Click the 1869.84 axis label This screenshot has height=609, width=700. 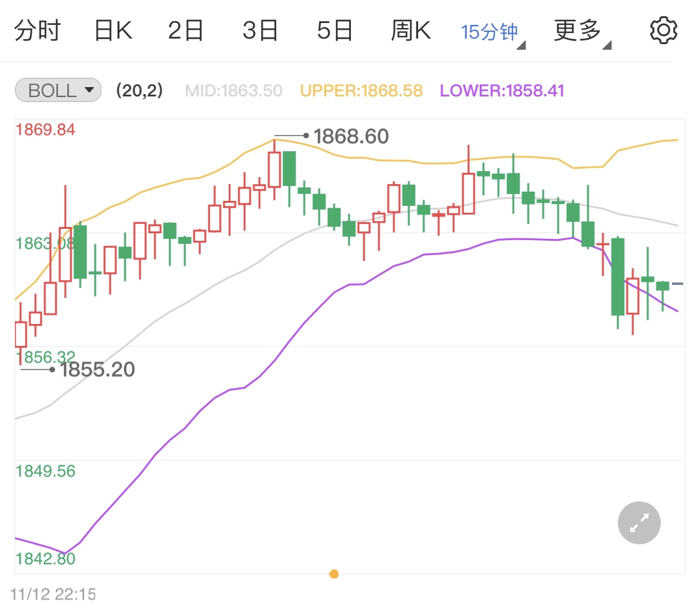pyautogui.click(x=45, y=130)
